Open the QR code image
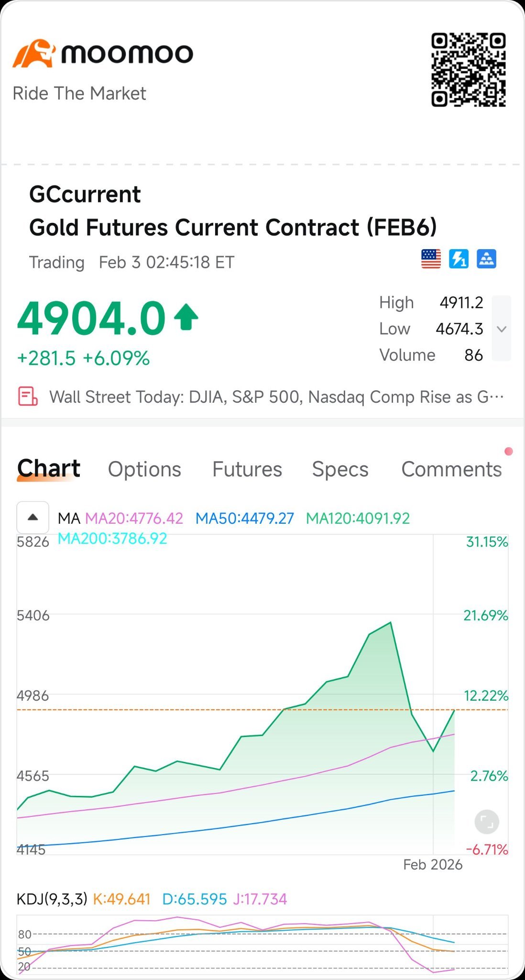525x980 pixels. point(469,70)
